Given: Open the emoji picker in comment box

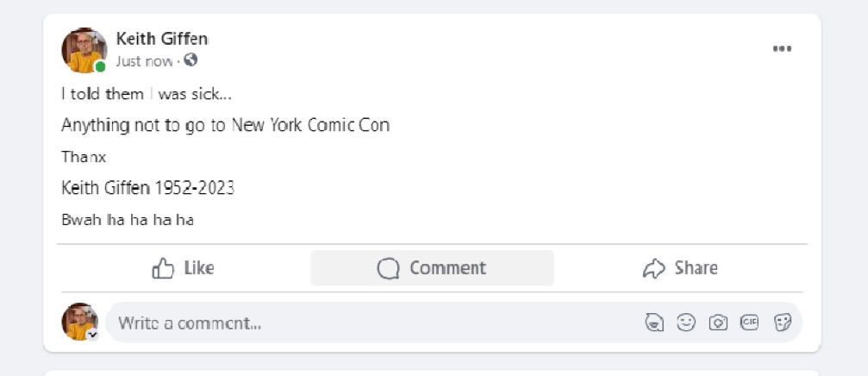Looking at the screenshot, I should pos(686,323).
